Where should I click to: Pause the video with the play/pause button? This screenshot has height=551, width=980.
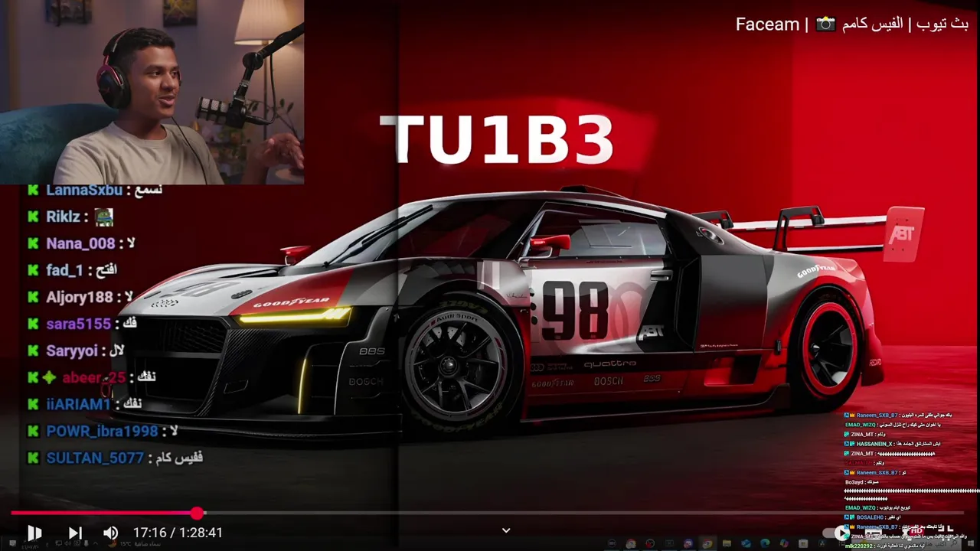pos(34,533)
